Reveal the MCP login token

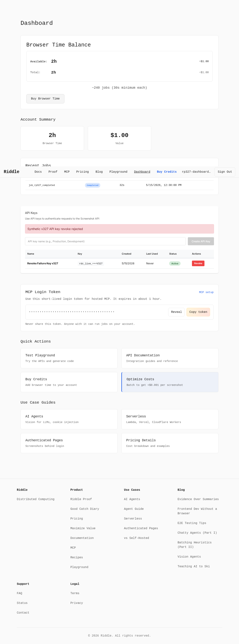pos(176,312)
